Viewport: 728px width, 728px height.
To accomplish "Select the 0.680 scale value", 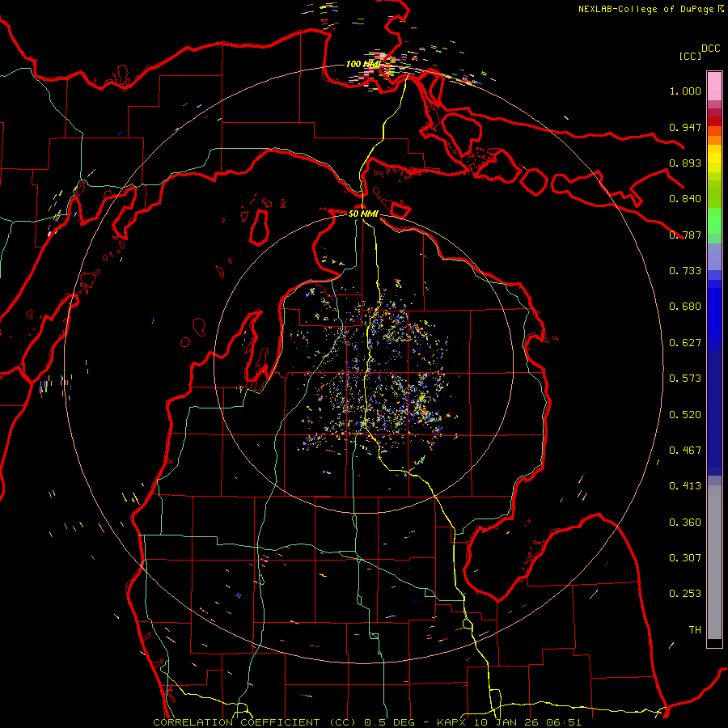I will coord(685,307).
